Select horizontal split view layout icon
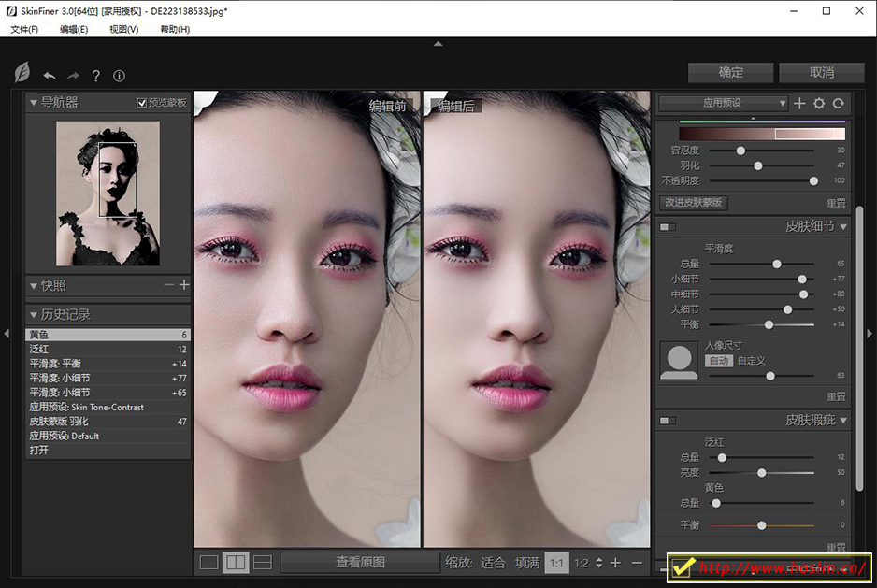 (263, 563)
